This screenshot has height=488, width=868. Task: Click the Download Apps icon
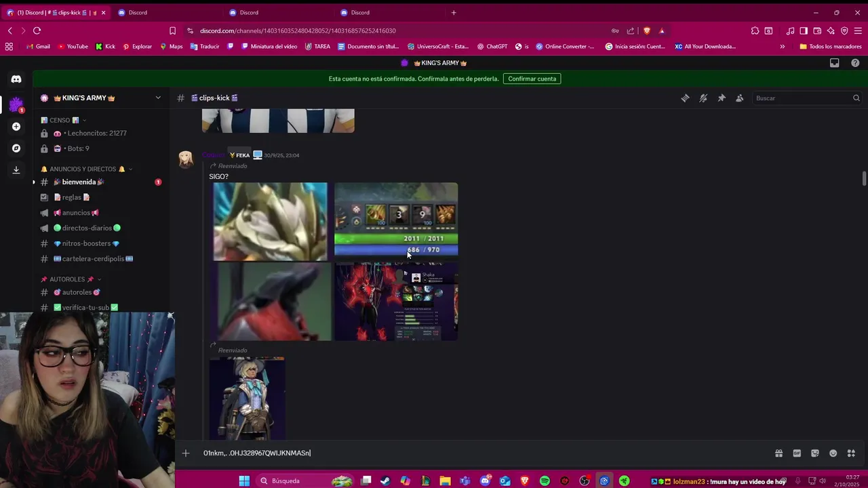(x=16, y=170)
